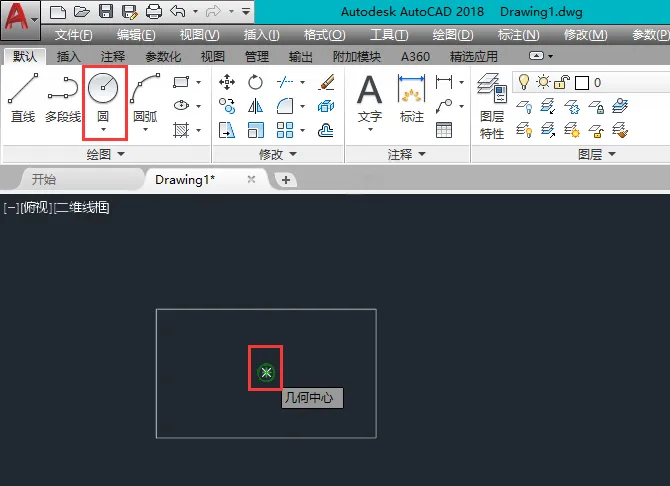
Task: Click the Save icon in quick access toolbar
Action: 105,12
